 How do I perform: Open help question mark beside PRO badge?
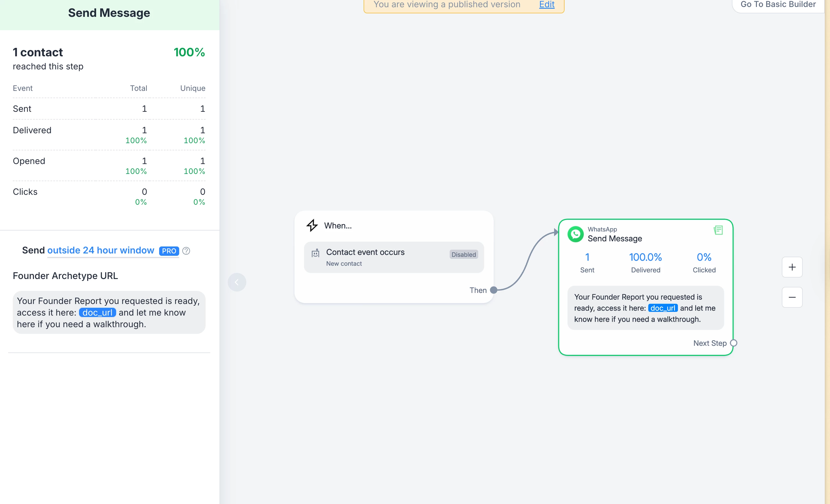(186, 251)
